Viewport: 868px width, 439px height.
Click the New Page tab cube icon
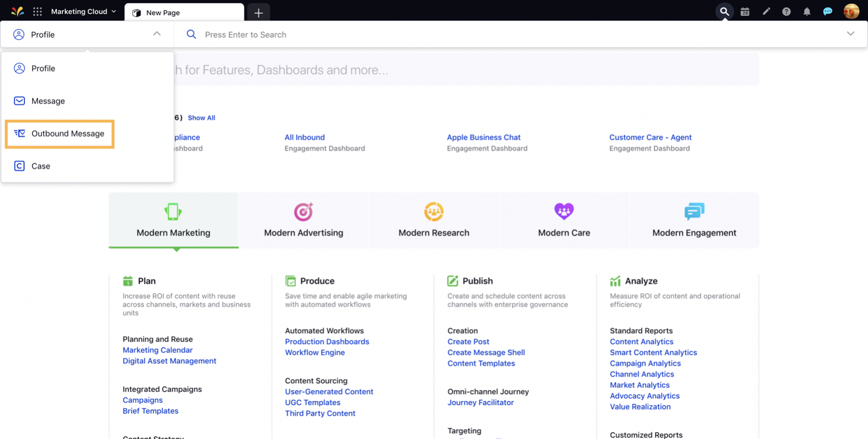click(x=136, y=13)
